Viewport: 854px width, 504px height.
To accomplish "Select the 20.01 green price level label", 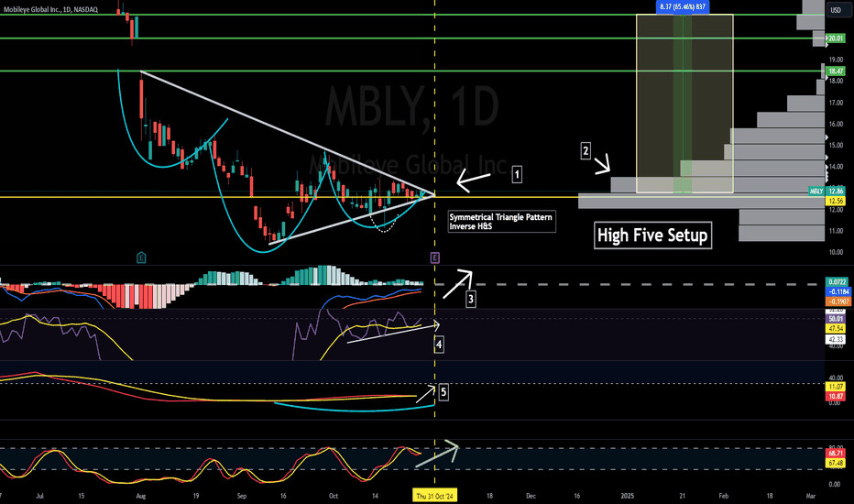I will pos(836,38).
